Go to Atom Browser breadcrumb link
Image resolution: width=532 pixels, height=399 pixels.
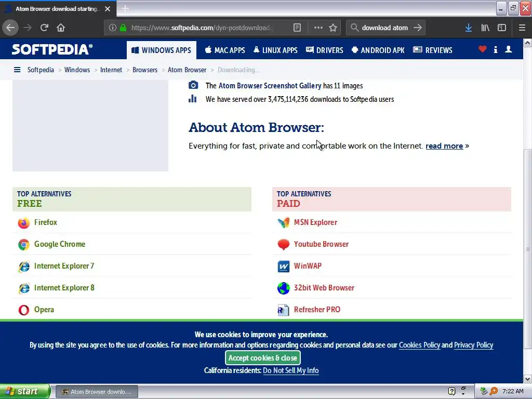(x=187, y=70)
